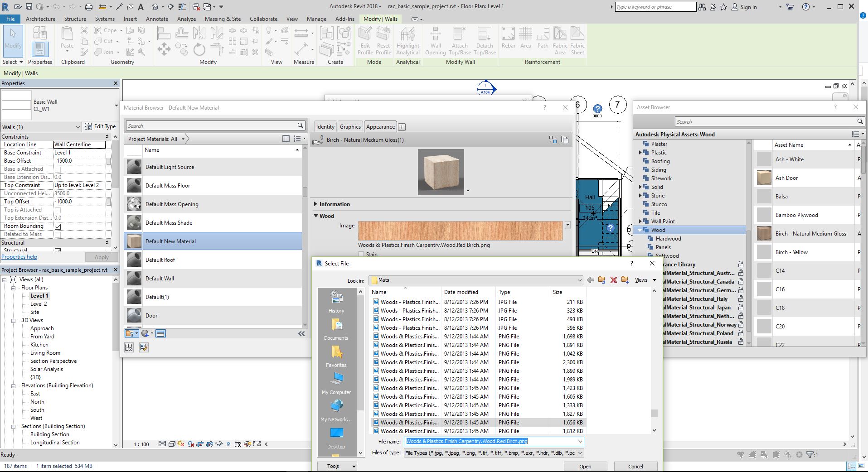Click the Text tool icon in quick access toolbar
Viewport: 868px width, 472px height.
point(141,7)
